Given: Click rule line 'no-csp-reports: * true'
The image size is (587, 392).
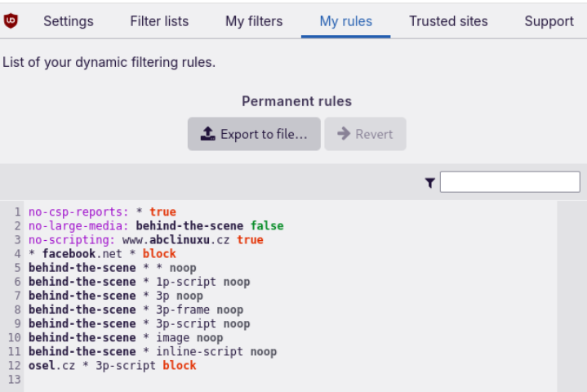Looking at the screenshot, I should click(x=102, y=212).
